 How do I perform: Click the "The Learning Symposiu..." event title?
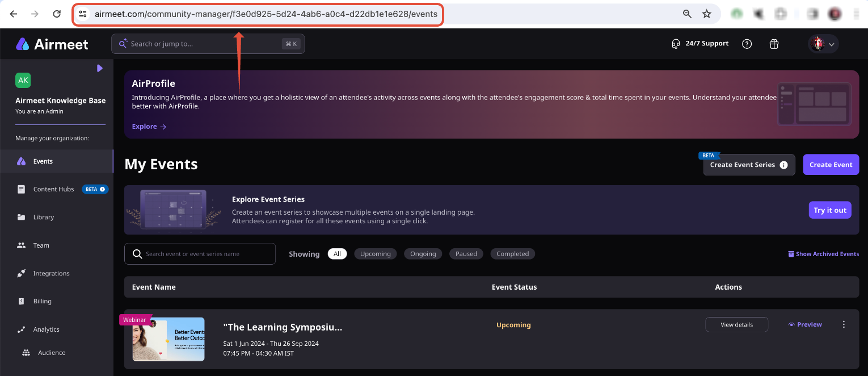click(283, 327)
